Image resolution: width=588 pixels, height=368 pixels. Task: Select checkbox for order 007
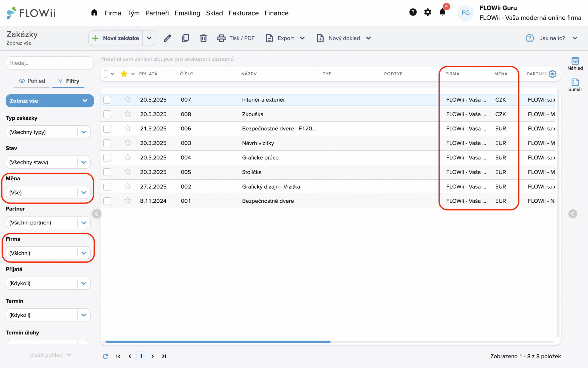coord(107,100)
